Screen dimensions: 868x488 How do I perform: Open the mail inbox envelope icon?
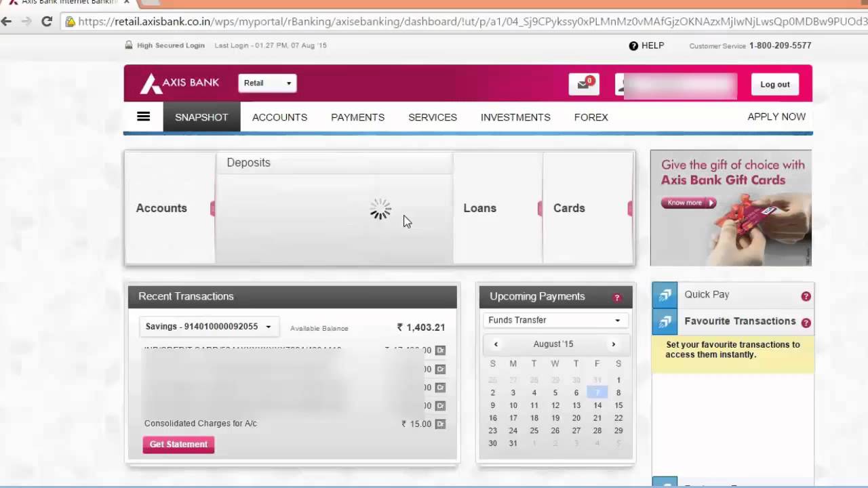[583, 84]
